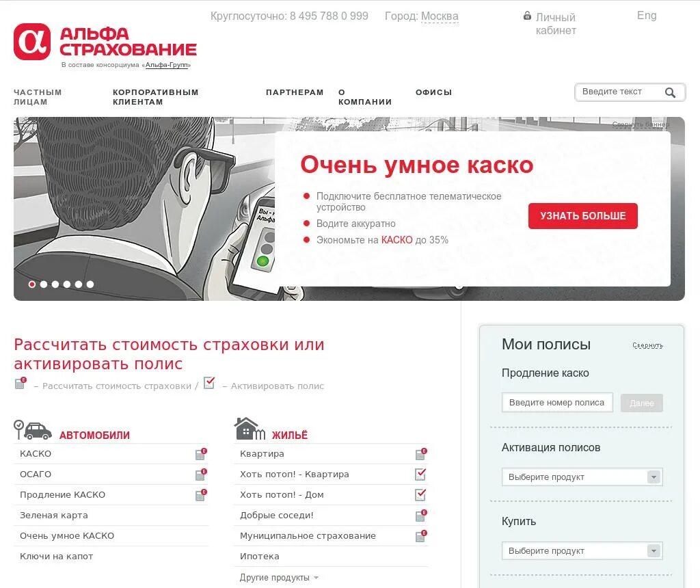
Task: Click the phone number 8 495 788 0 999
Action: 329,16
